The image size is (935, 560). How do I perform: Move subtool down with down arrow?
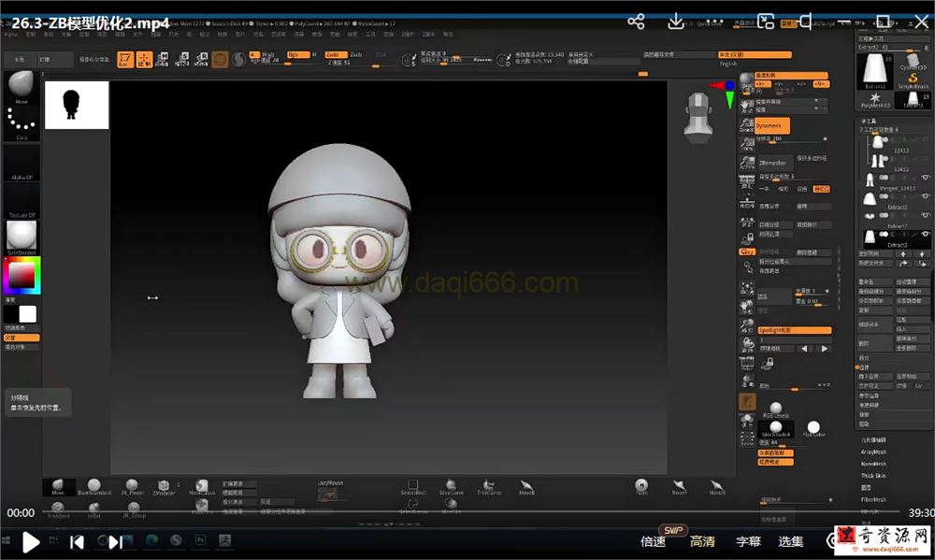tap(923, 254)
